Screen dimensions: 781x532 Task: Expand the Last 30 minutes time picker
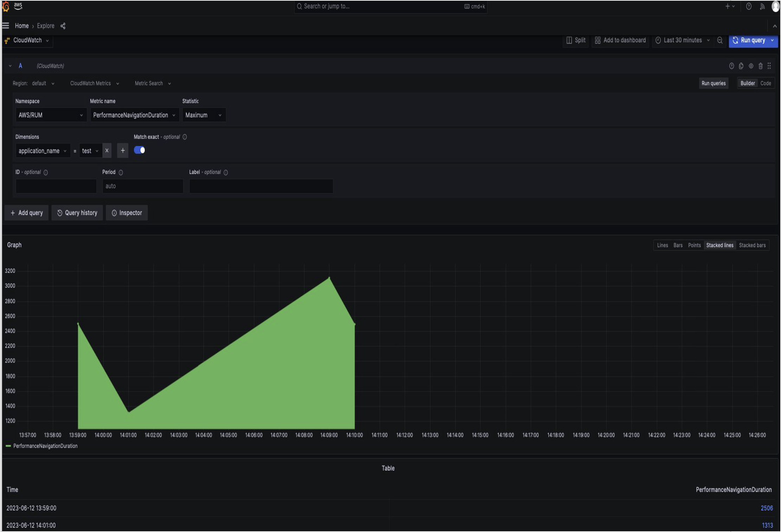[x=681, y=40]
